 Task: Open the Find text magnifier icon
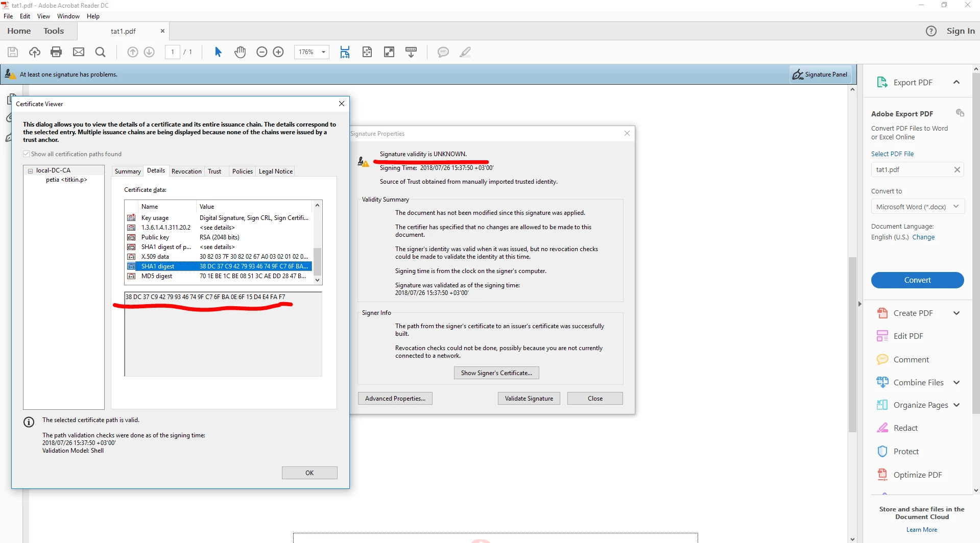pyautogui.click(x=101, y=52)
